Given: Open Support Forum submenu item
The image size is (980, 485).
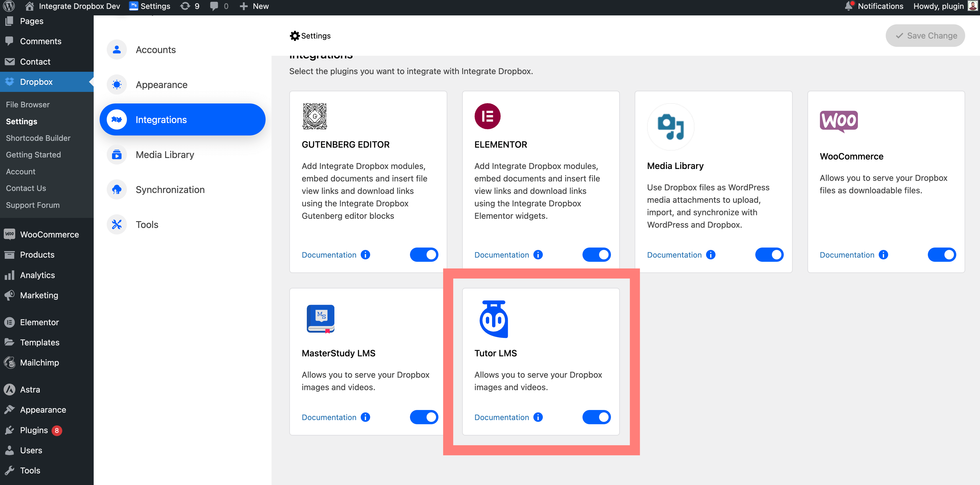Looking at the screenshot, I should point(33,205).
